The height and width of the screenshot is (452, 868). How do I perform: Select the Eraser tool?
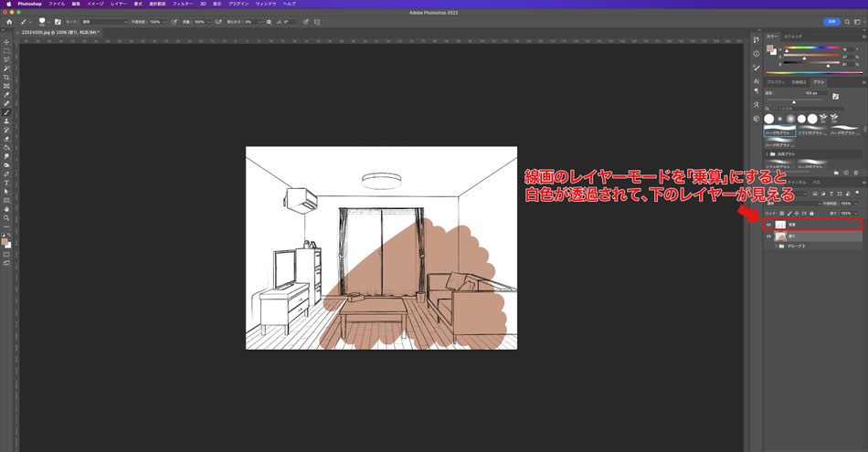(6, 139)
